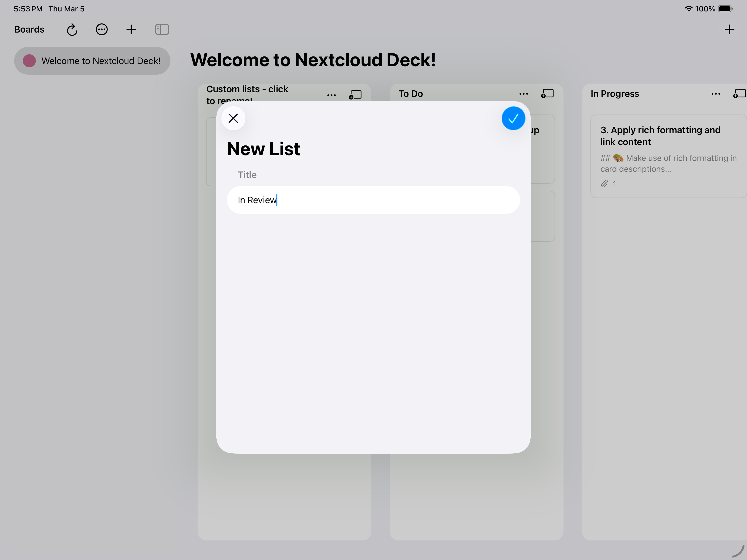Open the circled ellipsis options menu

102,30
